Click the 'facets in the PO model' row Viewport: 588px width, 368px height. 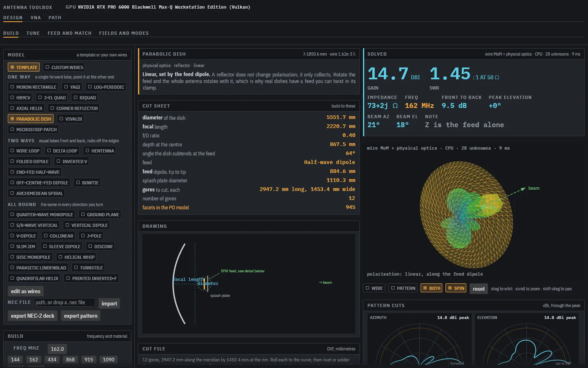249,207
